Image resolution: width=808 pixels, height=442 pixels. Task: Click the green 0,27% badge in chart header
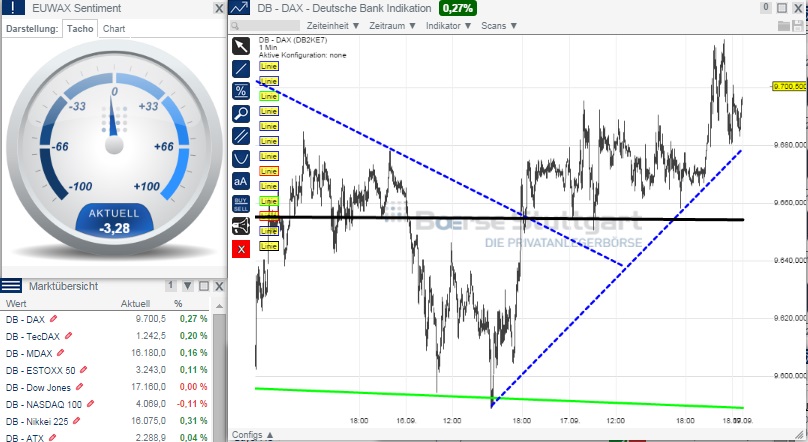458,8
